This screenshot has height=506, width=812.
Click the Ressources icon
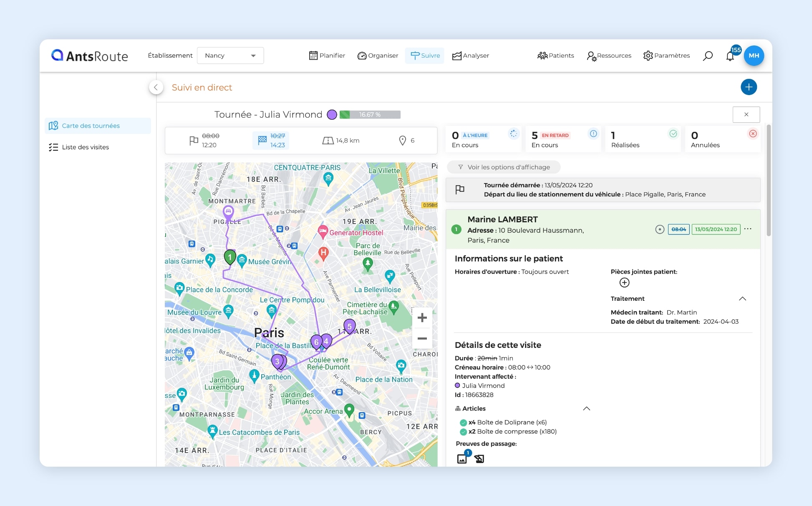592,56
